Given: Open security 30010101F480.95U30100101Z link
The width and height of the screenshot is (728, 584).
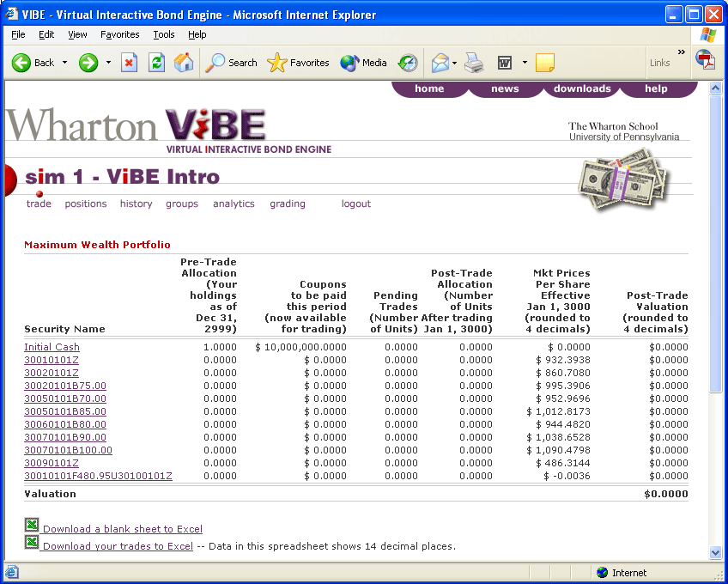Looking at the screenshot, I should 99,476.
